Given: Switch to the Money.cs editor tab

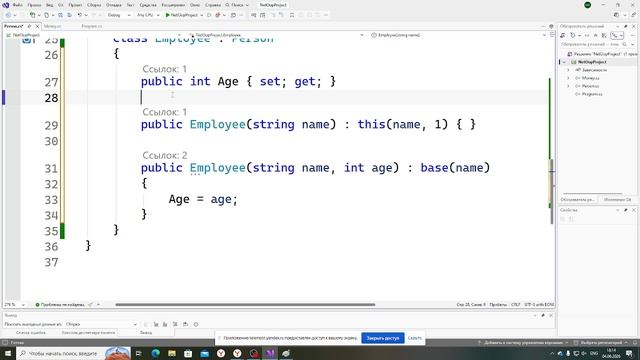Looking at the screenshot, I should [52, 26].
